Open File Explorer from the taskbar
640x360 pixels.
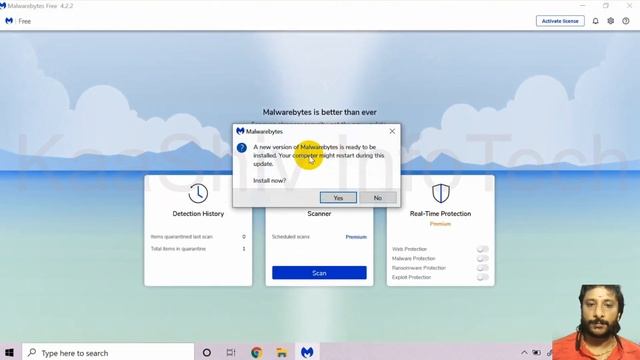(x=282, y=352)
